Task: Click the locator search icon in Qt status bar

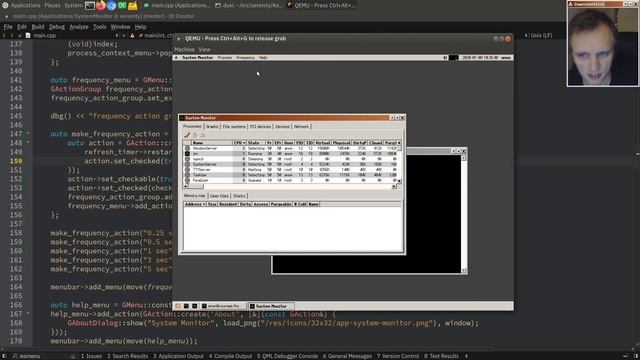Action: [x=15, y=356]
